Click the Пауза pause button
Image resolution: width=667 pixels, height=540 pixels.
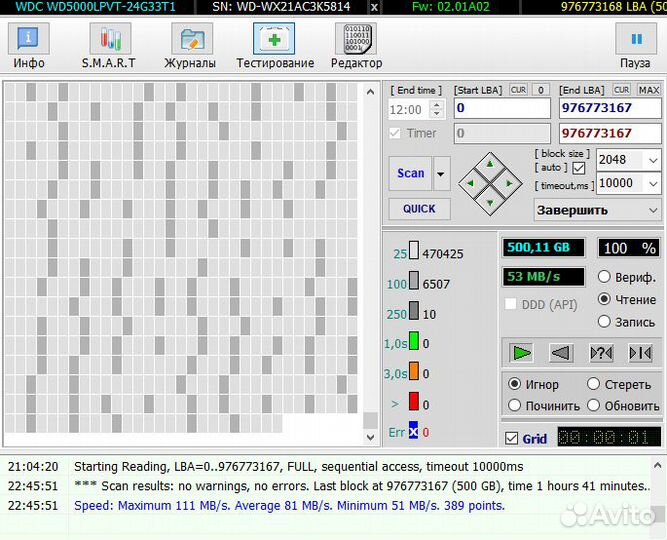[x=635, y=46]
